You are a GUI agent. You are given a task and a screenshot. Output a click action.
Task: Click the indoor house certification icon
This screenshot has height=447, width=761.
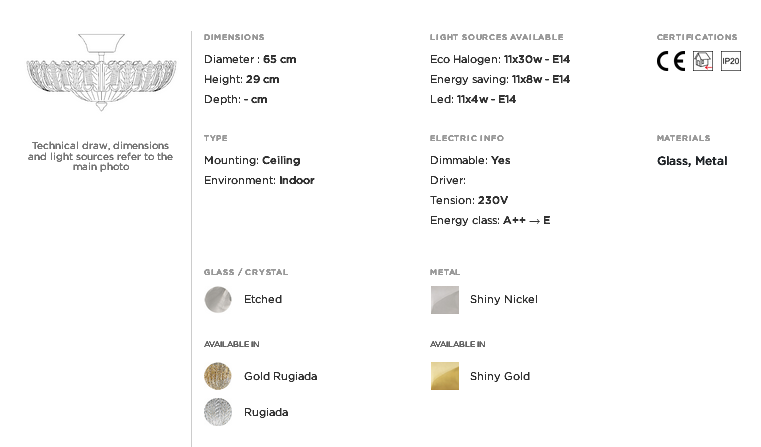703,61
